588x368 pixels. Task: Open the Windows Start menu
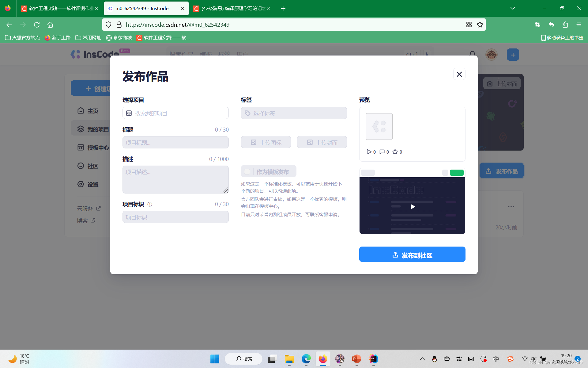(x=215, y=359)
